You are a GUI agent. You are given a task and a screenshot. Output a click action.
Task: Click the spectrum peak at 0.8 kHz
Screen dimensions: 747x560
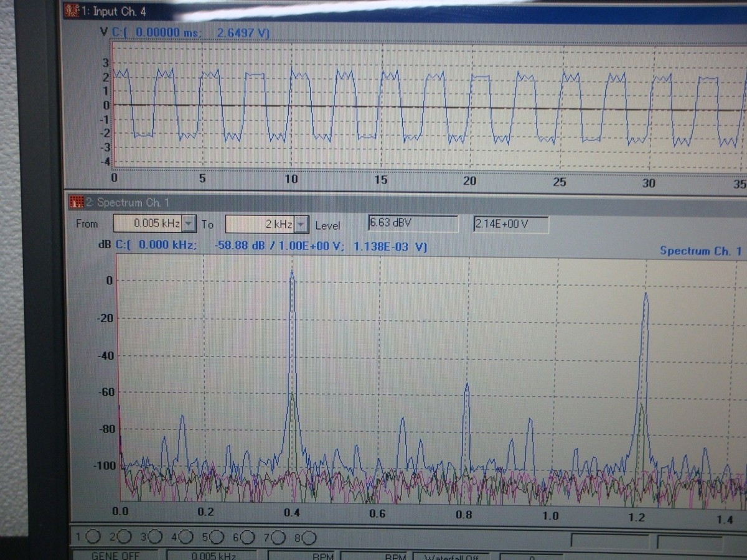point(466,386)
